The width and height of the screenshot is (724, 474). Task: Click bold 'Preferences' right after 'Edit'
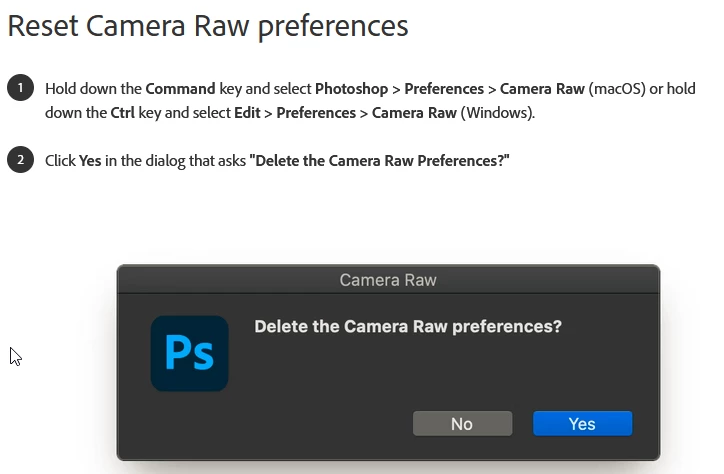pos(317,113)
